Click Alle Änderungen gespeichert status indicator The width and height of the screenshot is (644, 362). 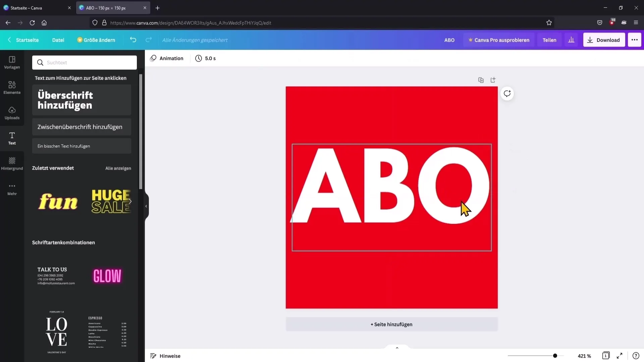point(195,40)
